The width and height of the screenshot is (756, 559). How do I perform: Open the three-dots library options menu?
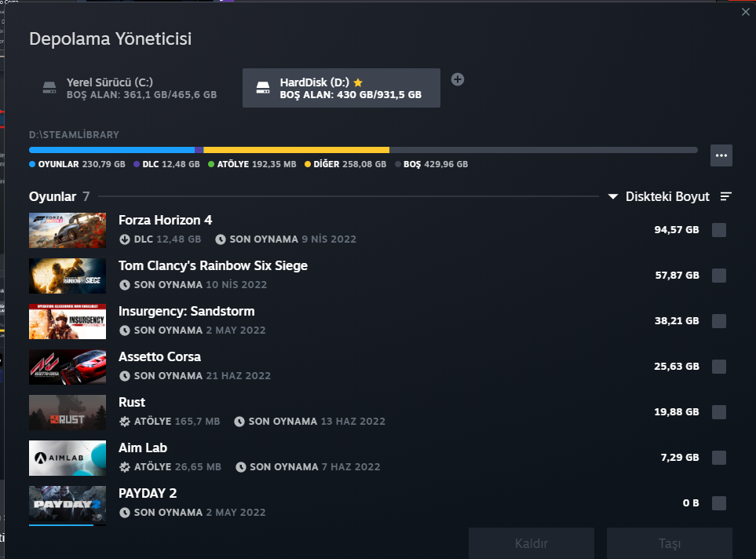click(x=721, y=155)
